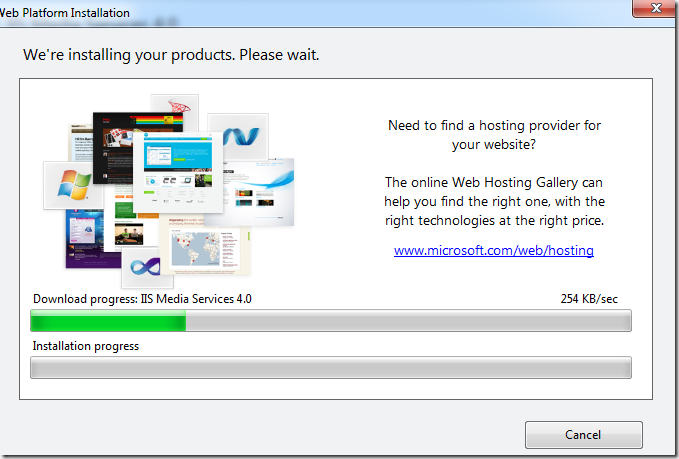Click the .NET wave logo tile
679x459 pixels.
[238, 136]
